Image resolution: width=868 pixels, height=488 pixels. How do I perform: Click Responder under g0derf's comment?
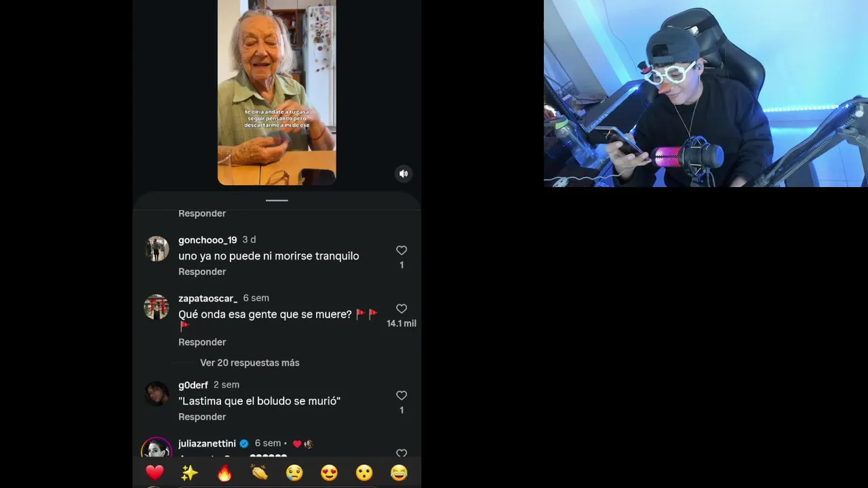[202, 417]
